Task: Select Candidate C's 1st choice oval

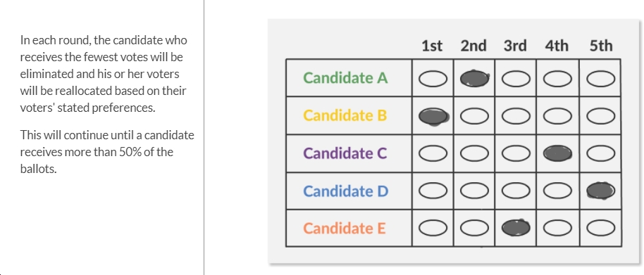Action: coord(433,154)
